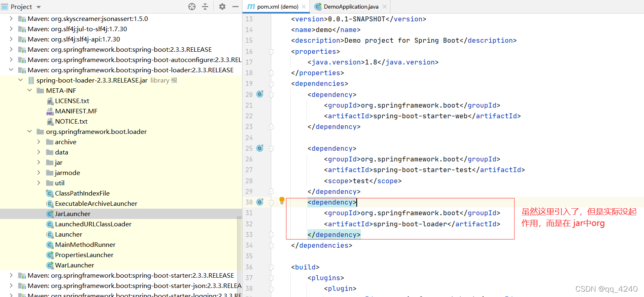This screenshot has width=644, height=297.
Task: Select LaunchedURLClassLoader class
Action: (93, 224)
